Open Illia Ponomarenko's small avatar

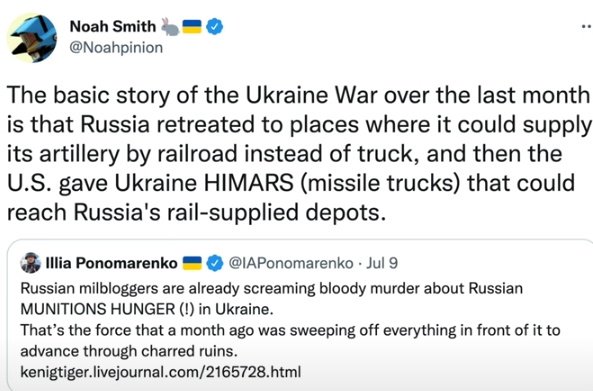[31, 263]
